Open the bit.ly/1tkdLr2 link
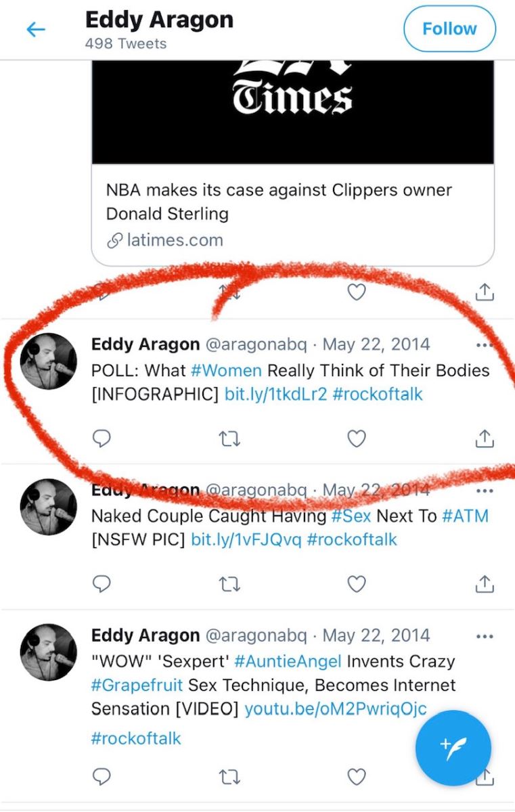Viewport: 515px width, 812px height. pos(275,394)
